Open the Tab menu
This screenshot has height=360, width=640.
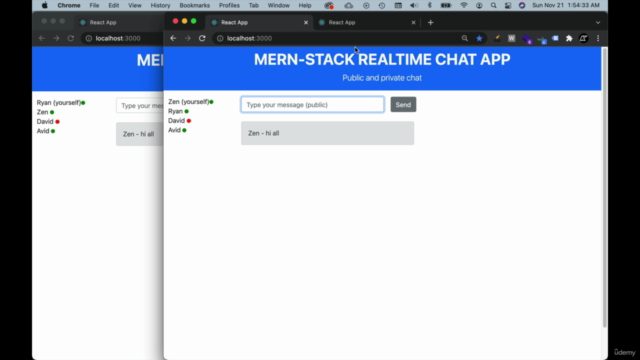[x=253, y=5]
